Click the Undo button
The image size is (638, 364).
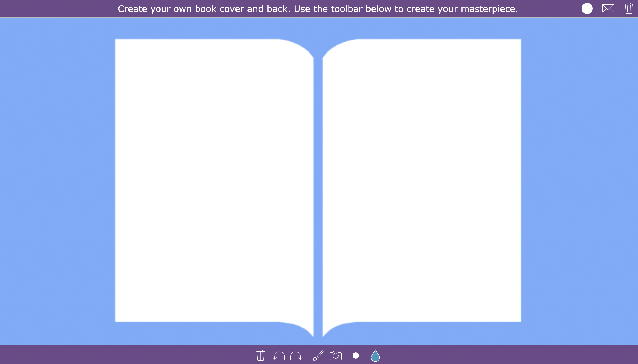click(x=279, y=356)
